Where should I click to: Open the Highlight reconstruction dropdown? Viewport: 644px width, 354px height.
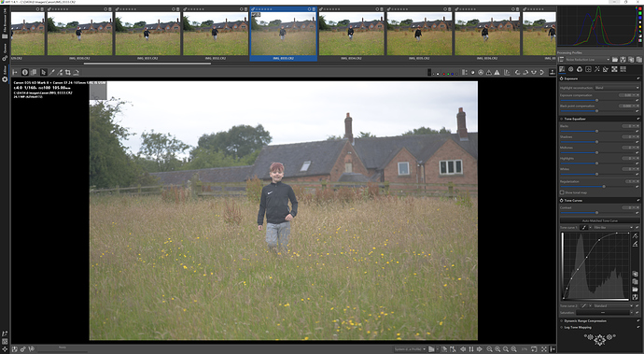(x=617, y=88)
